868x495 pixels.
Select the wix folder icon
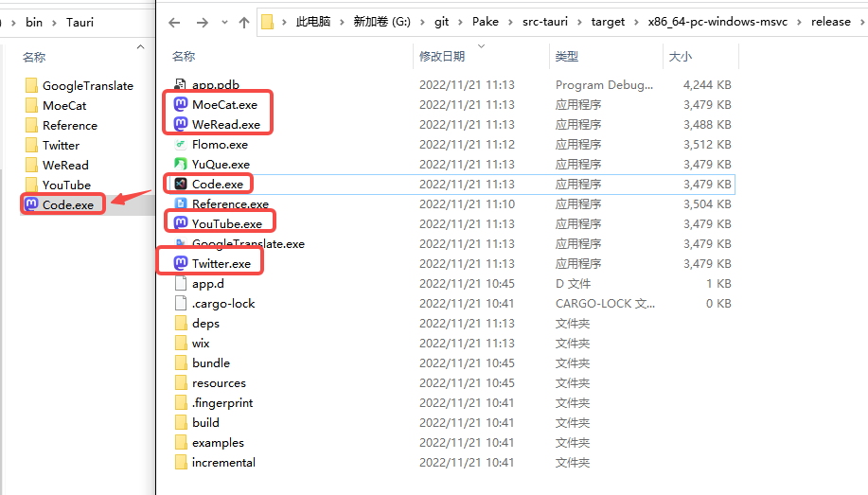click(181, 343)
